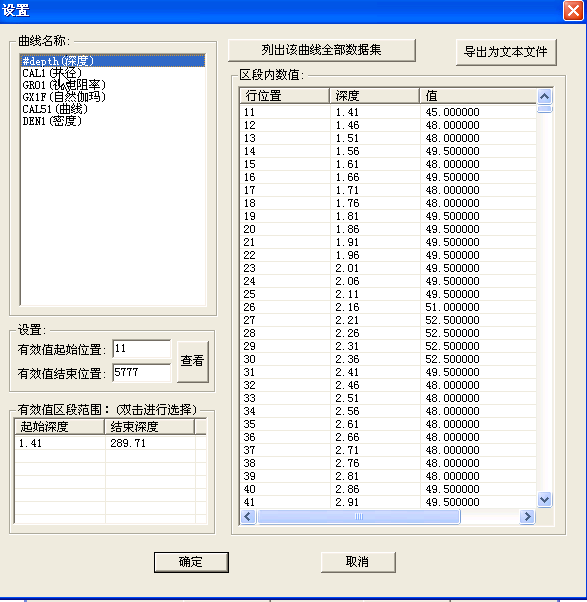587x602 pixels.
Task: Click the horizontal scrollbar thumb
Action: click(x=359, y=517)
